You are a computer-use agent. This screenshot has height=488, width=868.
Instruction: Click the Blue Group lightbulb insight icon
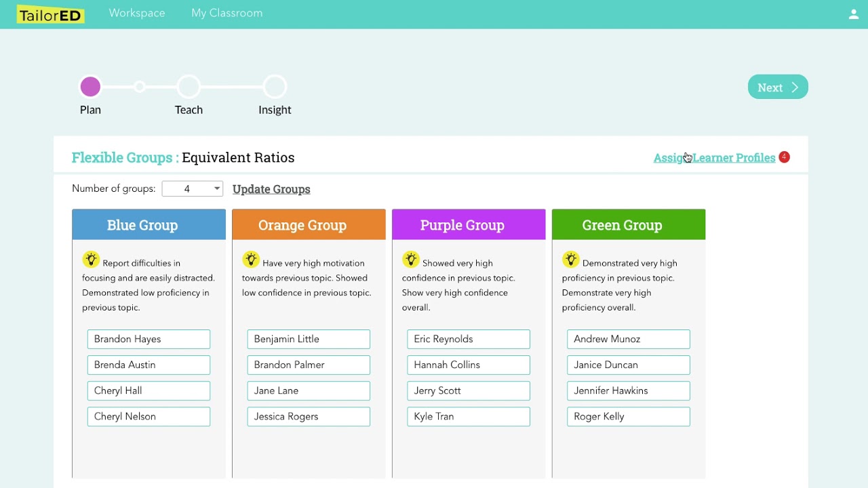coord(91,260)
